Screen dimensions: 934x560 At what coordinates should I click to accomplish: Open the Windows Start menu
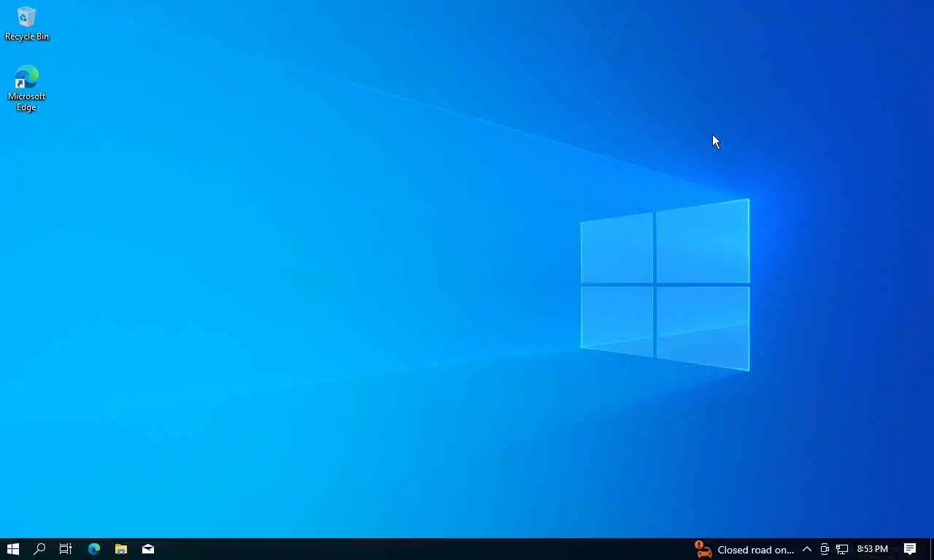pyautogui.click(x=12, y=549)
